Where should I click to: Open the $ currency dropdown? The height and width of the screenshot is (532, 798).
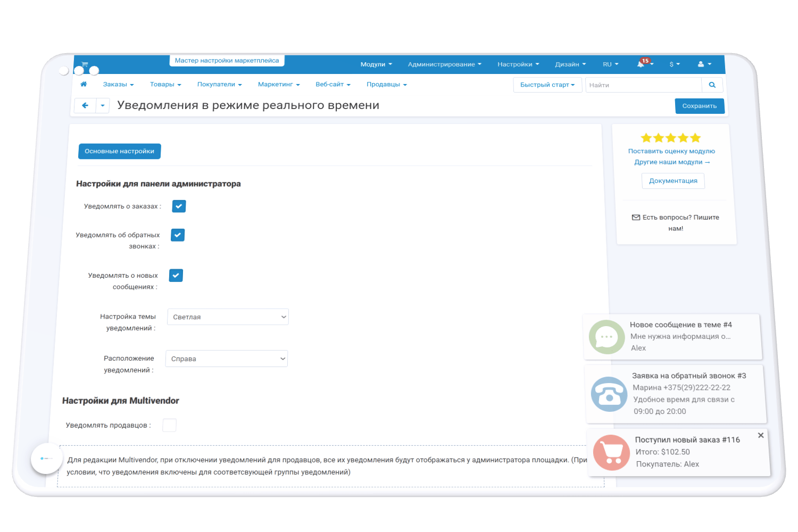click(675, 64)
